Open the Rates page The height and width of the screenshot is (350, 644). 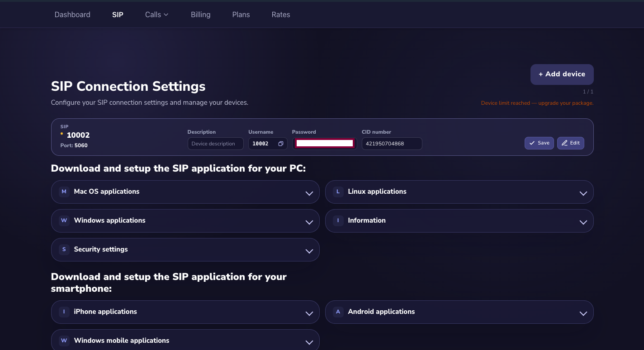coord(281,14)
